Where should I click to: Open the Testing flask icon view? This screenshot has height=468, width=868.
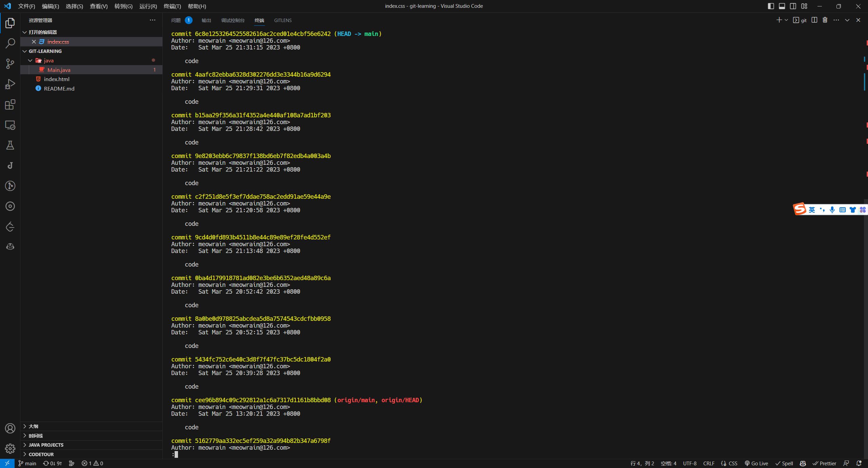10,145
